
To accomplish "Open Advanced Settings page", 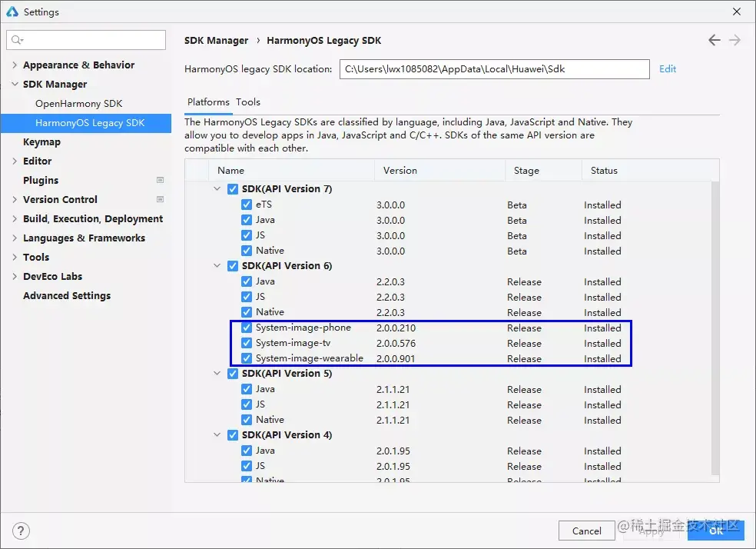I will (x=67, y=296).
